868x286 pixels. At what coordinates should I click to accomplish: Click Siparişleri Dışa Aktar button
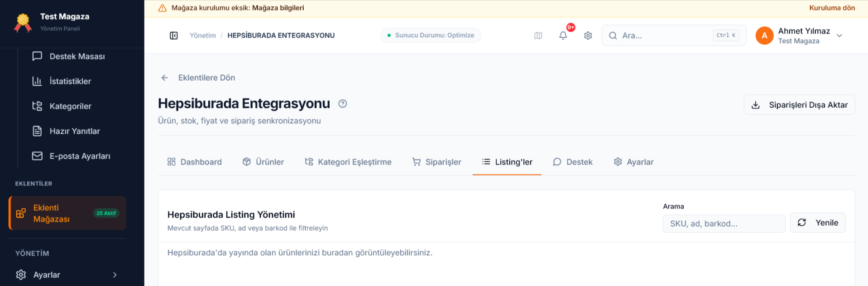point(799,105)
